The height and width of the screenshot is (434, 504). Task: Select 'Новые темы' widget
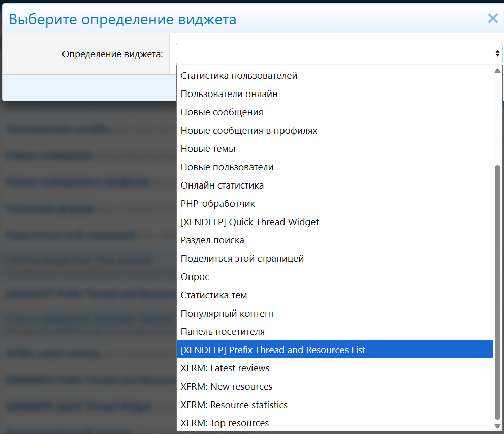[x=208, y=149]
